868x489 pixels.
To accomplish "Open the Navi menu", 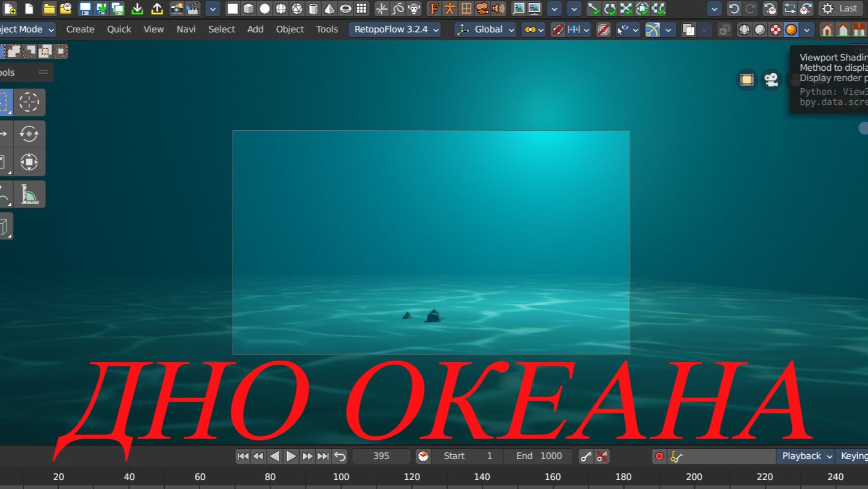I will pyautogui.click(x=186, y=29).
